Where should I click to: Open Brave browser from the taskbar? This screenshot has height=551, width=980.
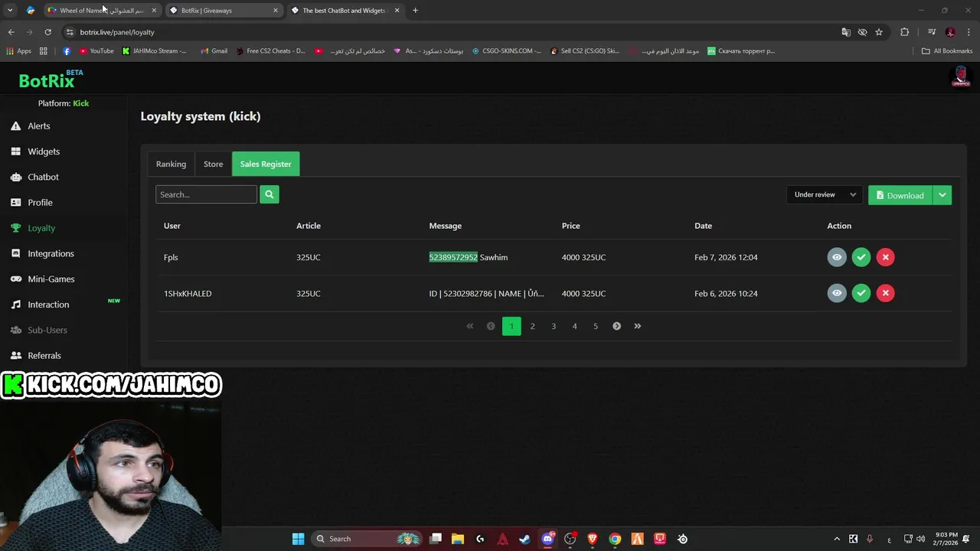(592, 539)
